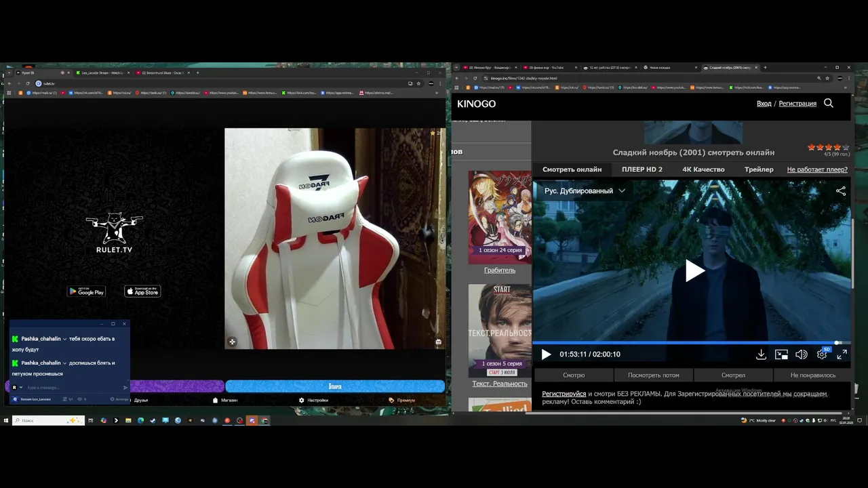Click the icon at the webcam's bottom-right
The height and width of the screenshot is (488, 868).
click(438, 342)
